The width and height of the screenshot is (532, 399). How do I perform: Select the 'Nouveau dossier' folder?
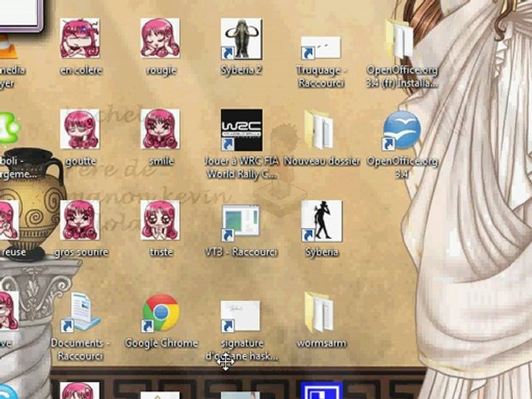(319, 130)
